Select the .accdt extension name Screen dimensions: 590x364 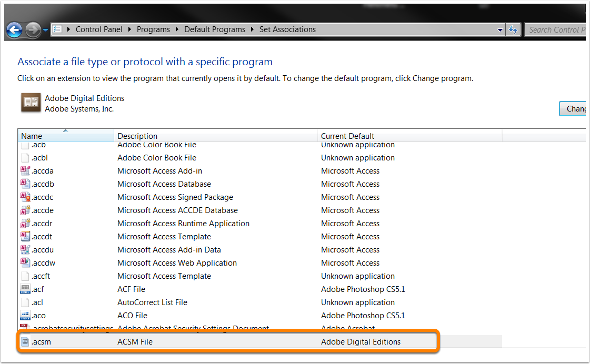(x=42, y=237)
